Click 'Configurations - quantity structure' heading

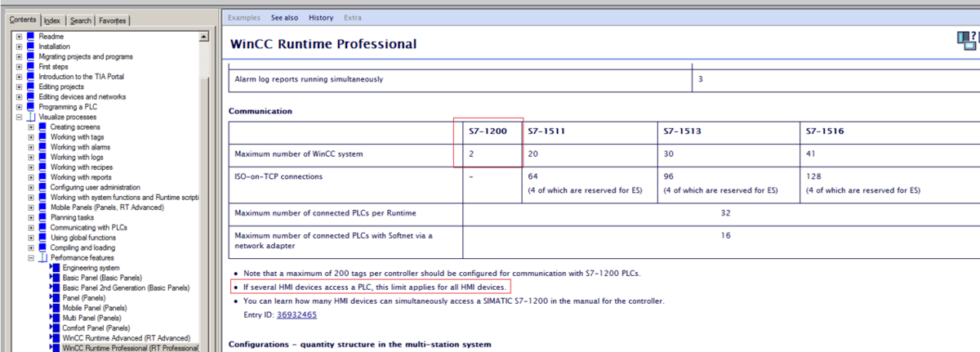(x=360, y=345)
